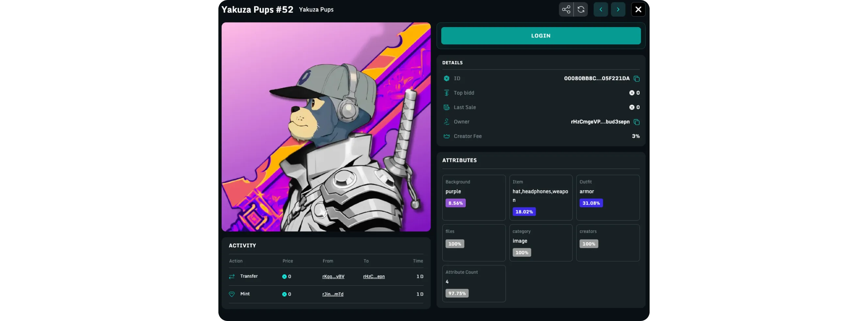This screenshot has height=321, width=868.
Task: Click the Yakuza Pups artwork image
Action: pyautogui.click(x=326, y=127)
